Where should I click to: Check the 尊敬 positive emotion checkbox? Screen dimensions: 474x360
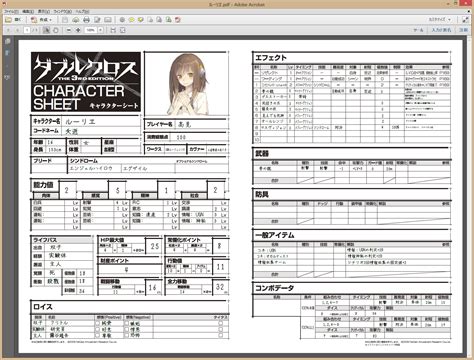[97, 335]
